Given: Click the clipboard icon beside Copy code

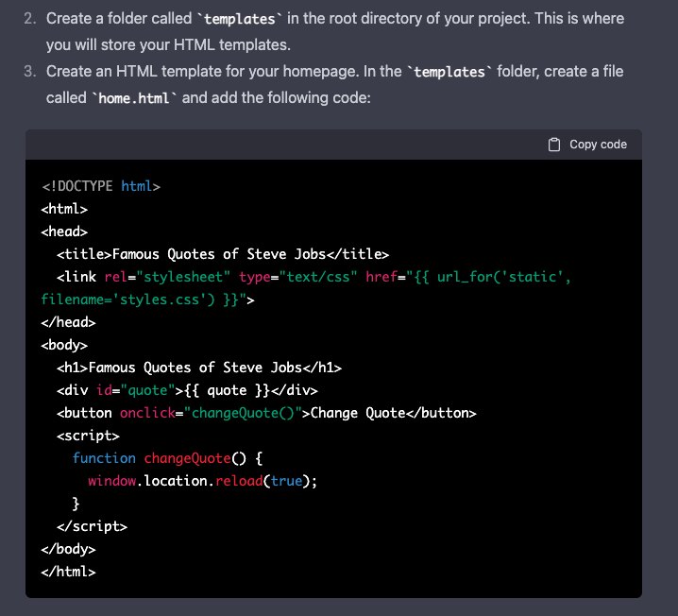Looking at the screenshot, I should [x=554, y=145].
